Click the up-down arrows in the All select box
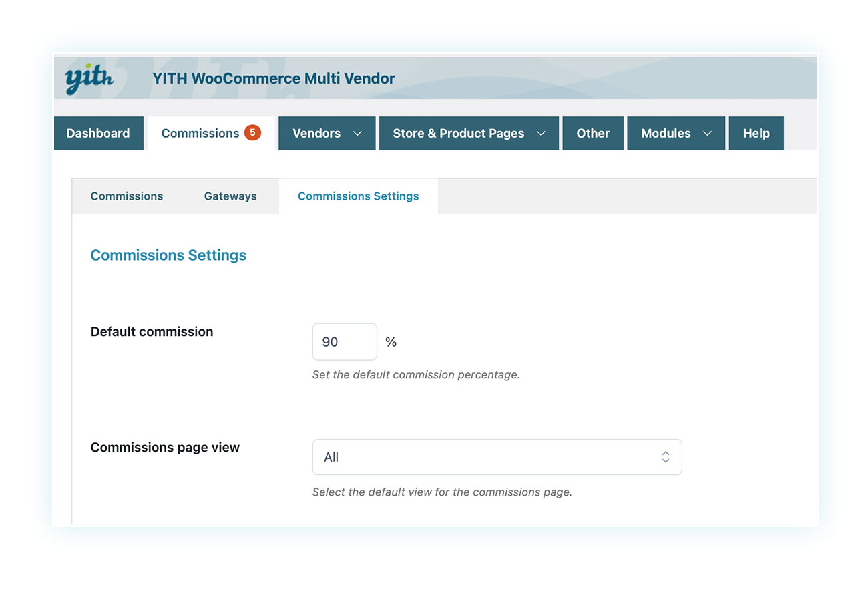Image resolution: width=868 pixels, height=590 pixels. pos(665,457)
